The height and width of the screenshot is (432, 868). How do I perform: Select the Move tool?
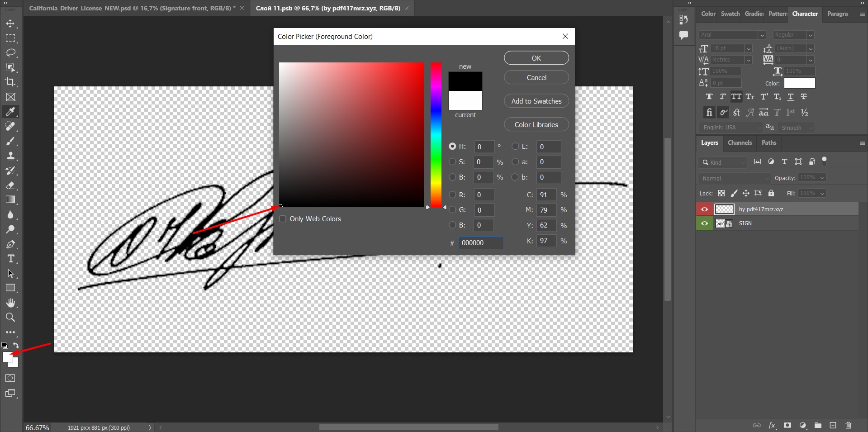tap(11, 24)
